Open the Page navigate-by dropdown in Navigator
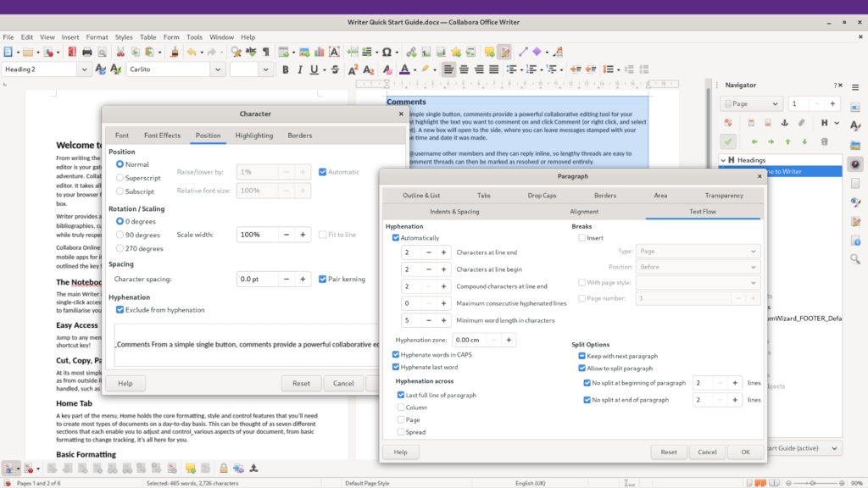 pos(776,104)
